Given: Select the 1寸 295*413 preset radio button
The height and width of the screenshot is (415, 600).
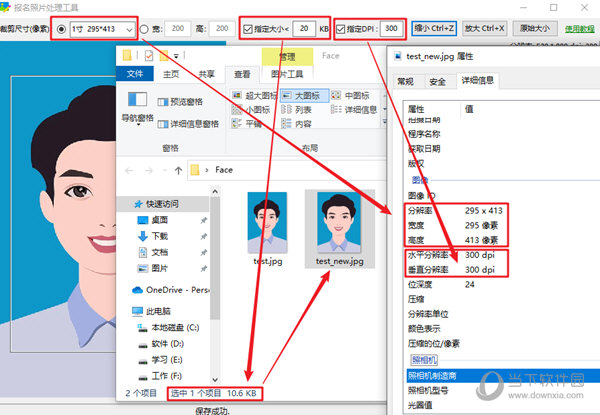Looking at the screenshot, I should pyautogui.click(x=61, y=29).
